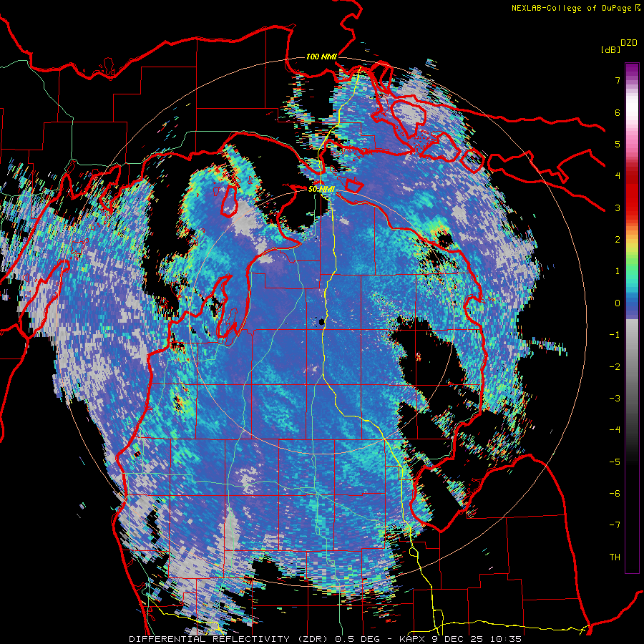Click the 4 tick label on color scale
The height and width of the screenshot is (644, 644).
pos(618,176)
